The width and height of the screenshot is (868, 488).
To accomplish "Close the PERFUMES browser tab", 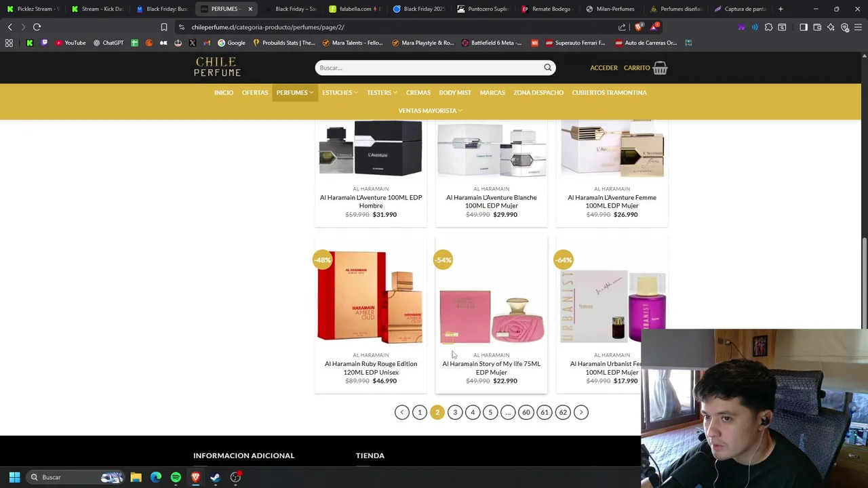I will click(x=250, y=9).
